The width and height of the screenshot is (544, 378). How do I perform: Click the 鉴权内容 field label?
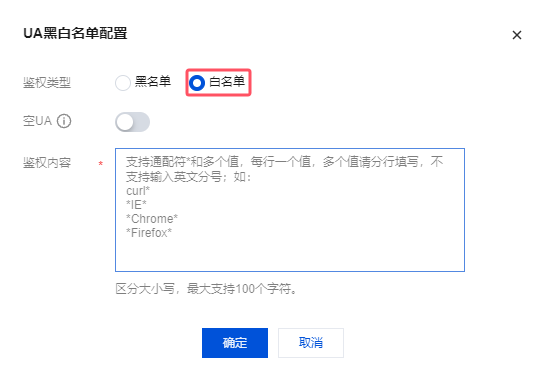click(47, 163)
